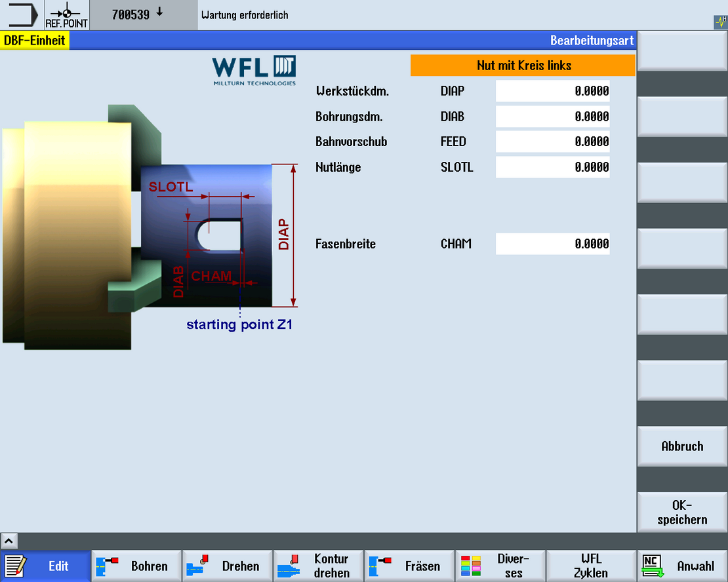Click the REF. POINT mode icon
728x582 pixels.
[x=67, y=15]
